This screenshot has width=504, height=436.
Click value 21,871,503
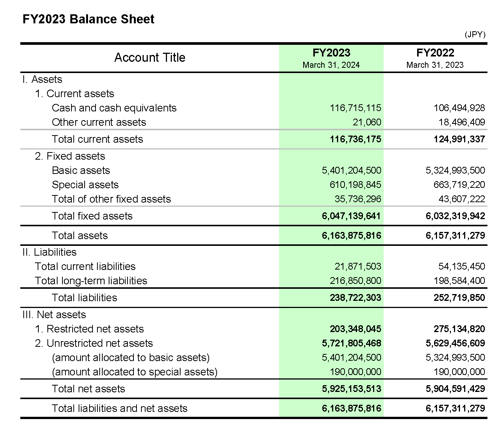pos(358,267)
